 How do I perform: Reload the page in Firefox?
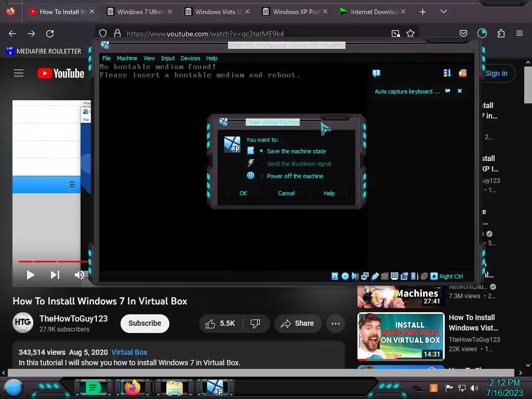pyautogui.click(x=50, y=34)
